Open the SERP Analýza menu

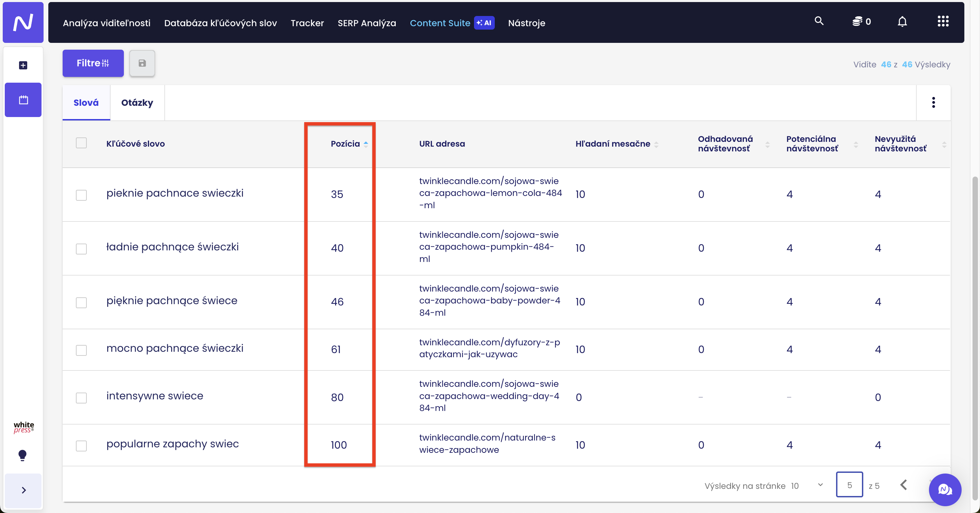367,23
